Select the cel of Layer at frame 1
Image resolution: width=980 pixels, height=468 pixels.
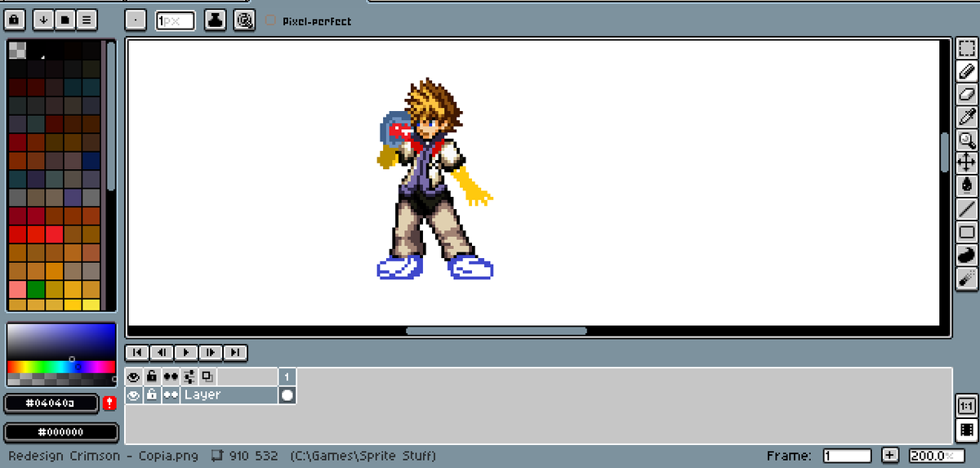pos(287,394)
